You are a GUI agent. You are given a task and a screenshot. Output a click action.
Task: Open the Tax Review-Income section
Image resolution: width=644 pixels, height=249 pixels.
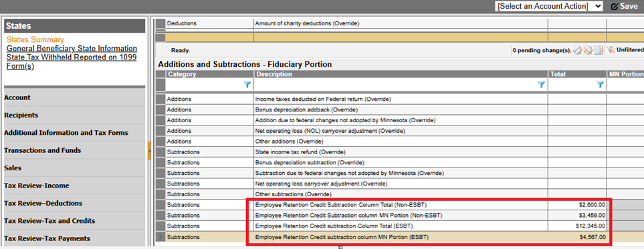click(74, 186)
